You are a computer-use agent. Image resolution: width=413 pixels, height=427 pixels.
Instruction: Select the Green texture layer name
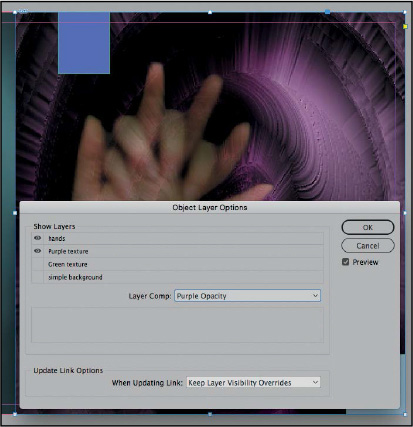click(68, 264)
